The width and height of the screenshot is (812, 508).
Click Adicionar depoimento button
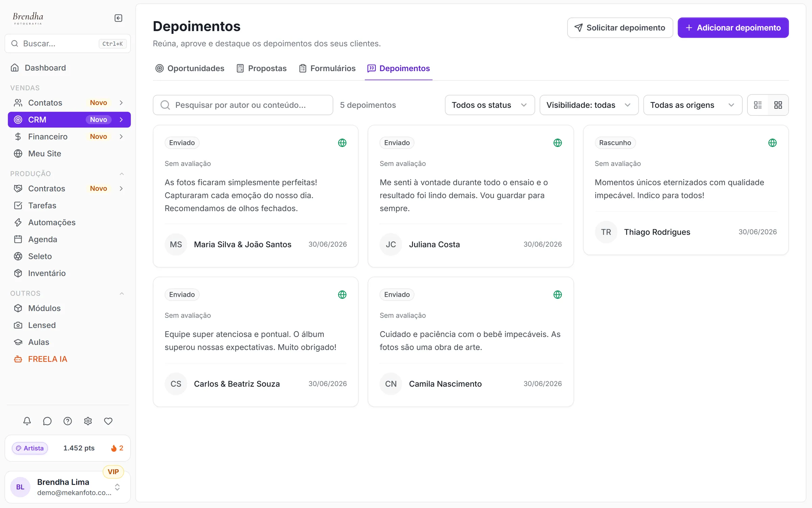click(733, 28)
